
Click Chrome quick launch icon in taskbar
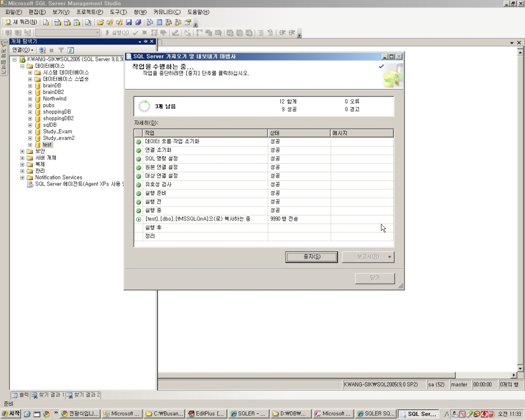pyautogui.click(x=46, y=414)
